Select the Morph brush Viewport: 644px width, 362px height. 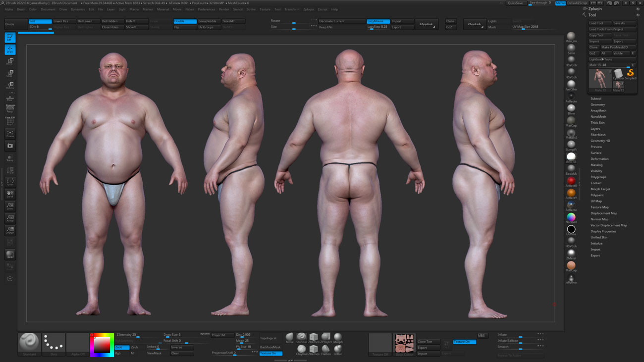338,338
